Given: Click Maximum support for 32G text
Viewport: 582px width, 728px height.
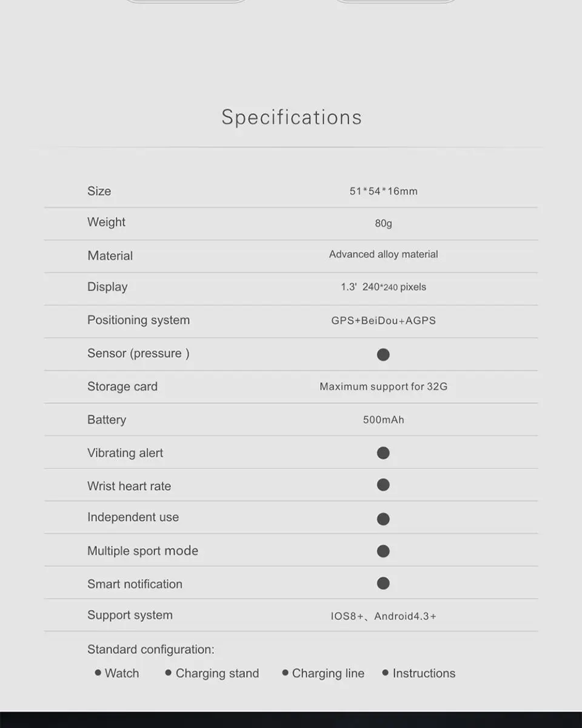Looking at the screenshot, I should click(384, 386).
